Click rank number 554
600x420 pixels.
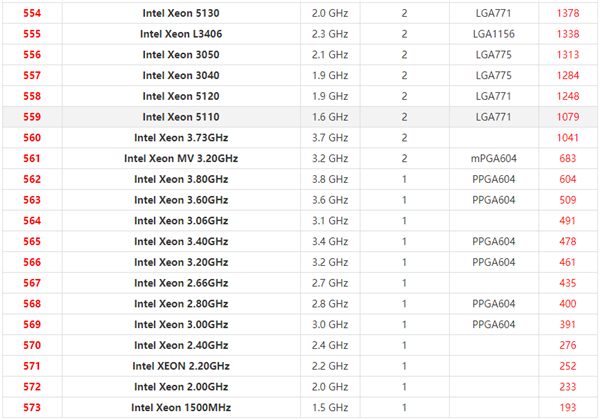[31, 13]
